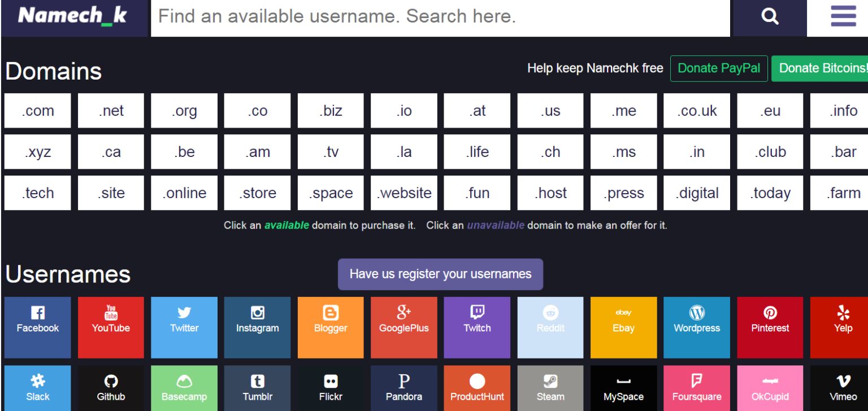Click the Tumblr tile
Image resolution: width=868 pixels, height=411 pixels.
tap(257, 388)
